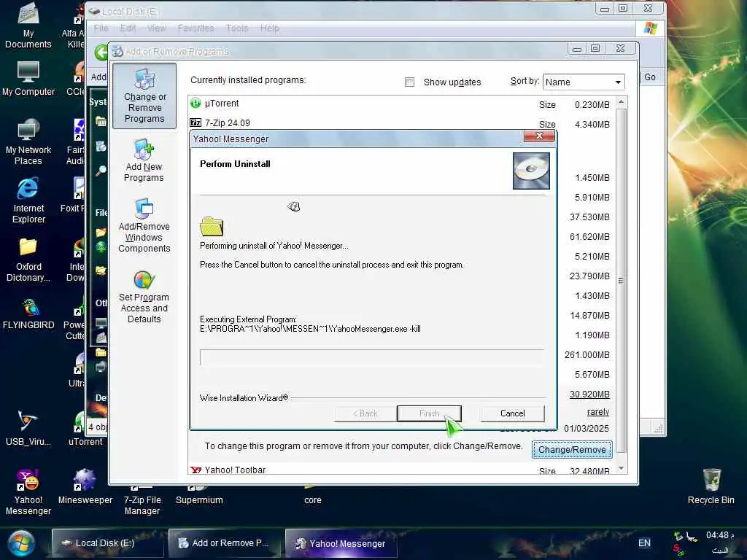Open Add/Remove Windows Components

(x=144, y=226)
